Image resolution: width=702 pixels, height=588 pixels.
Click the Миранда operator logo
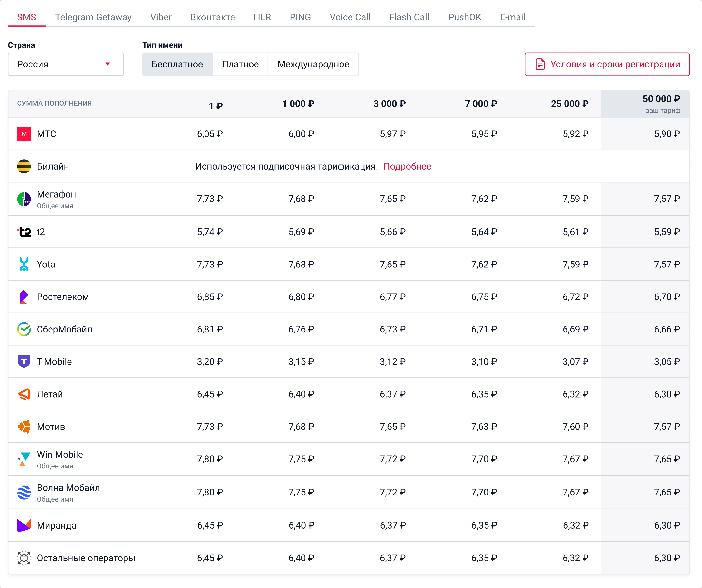click(x=24, y=526)
